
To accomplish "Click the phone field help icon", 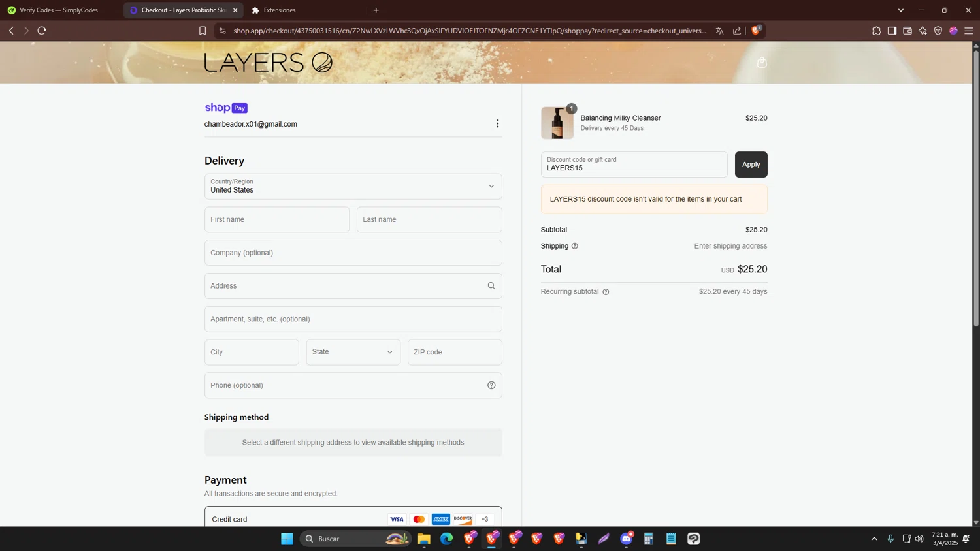I will (x=491, y=385).
